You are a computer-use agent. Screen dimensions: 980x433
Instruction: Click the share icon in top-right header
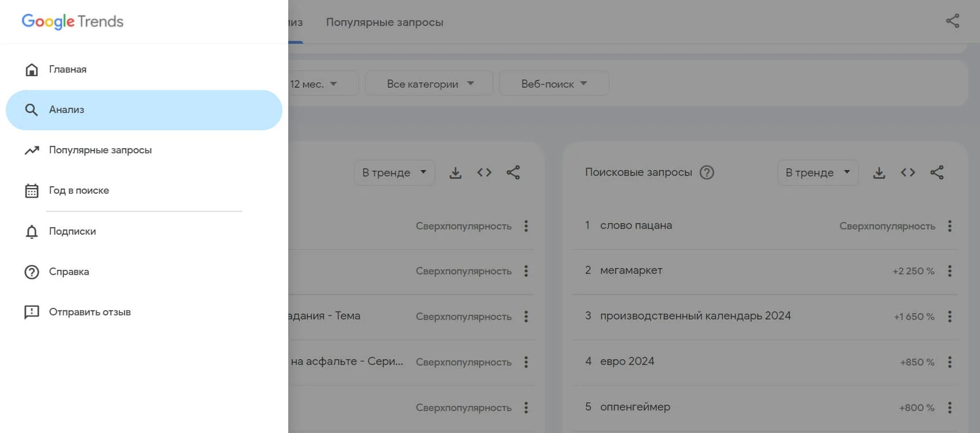click(x=952, y=21)
